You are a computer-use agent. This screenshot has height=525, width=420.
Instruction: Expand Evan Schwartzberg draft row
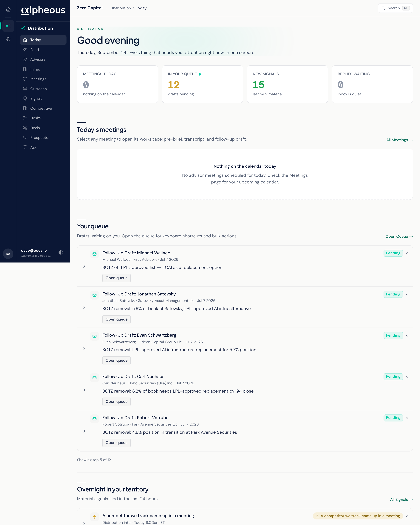pos(84,349)
